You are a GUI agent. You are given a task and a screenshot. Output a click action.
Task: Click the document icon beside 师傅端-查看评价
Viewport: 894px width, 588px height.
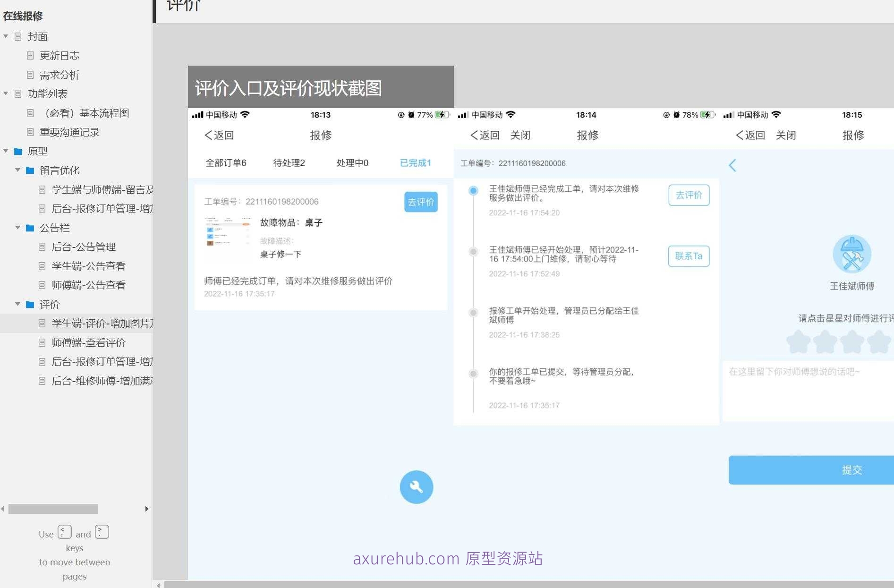tap(42, 342)
